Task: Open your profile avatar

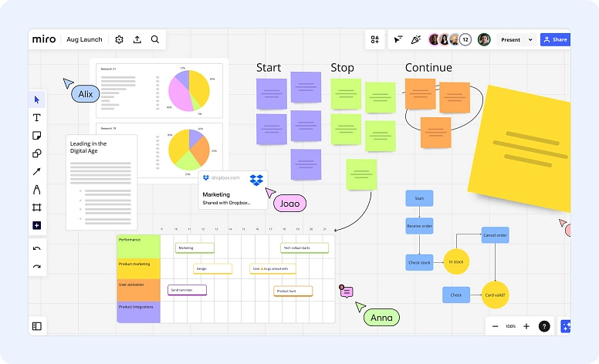Action: click(x=484, y=39)
